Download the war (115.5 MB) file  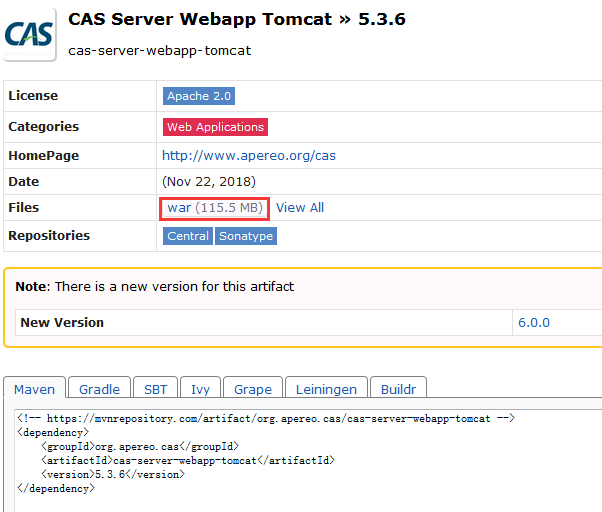tap(215, 208)
